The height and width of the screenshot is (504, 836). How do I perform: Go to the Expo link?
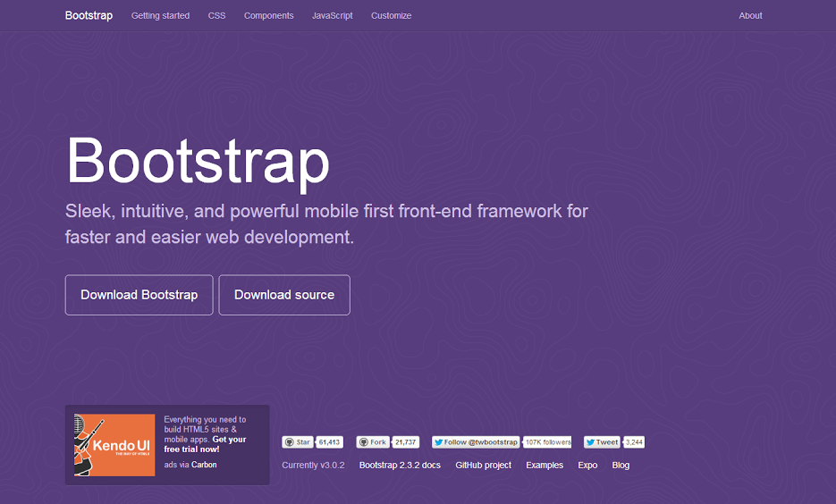587,465
